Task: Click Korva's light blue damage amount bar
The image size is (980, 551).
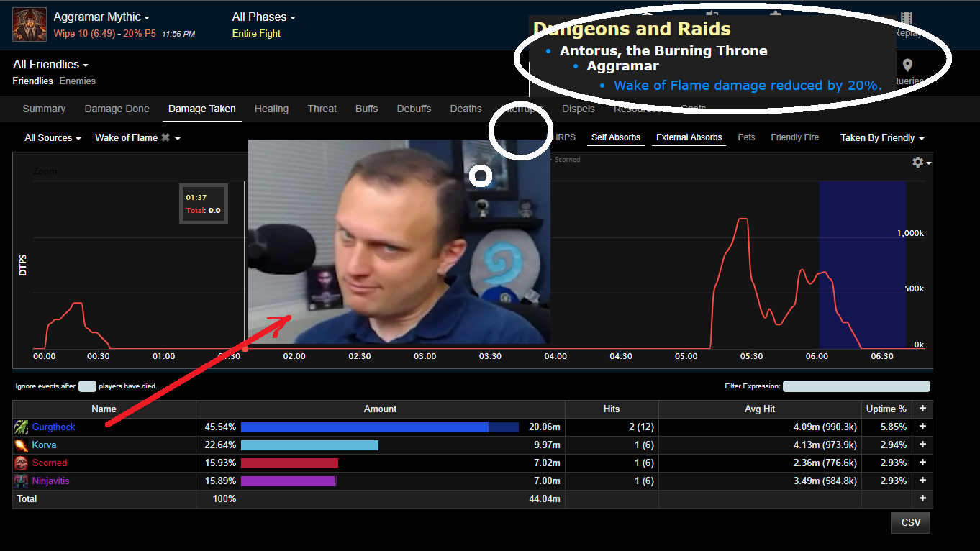Action: click(x=309, y=445)
